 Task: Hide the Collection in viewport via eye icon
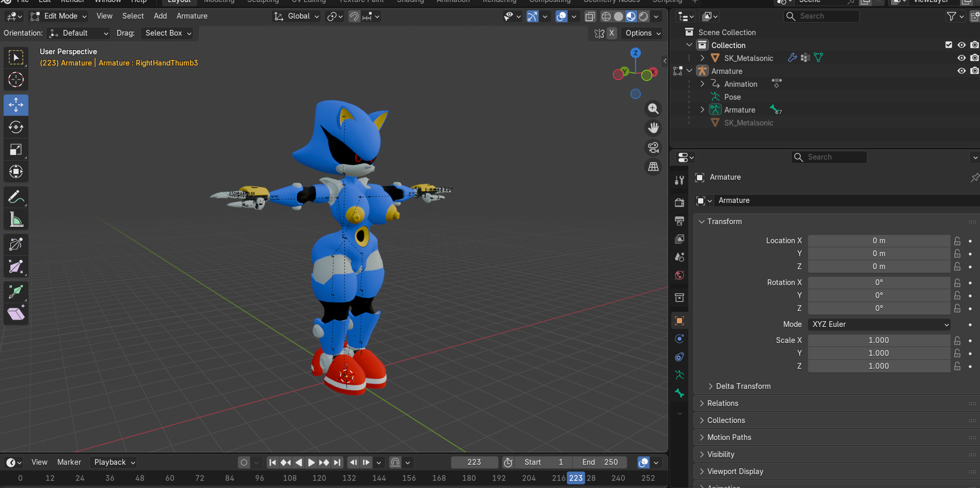961,45
